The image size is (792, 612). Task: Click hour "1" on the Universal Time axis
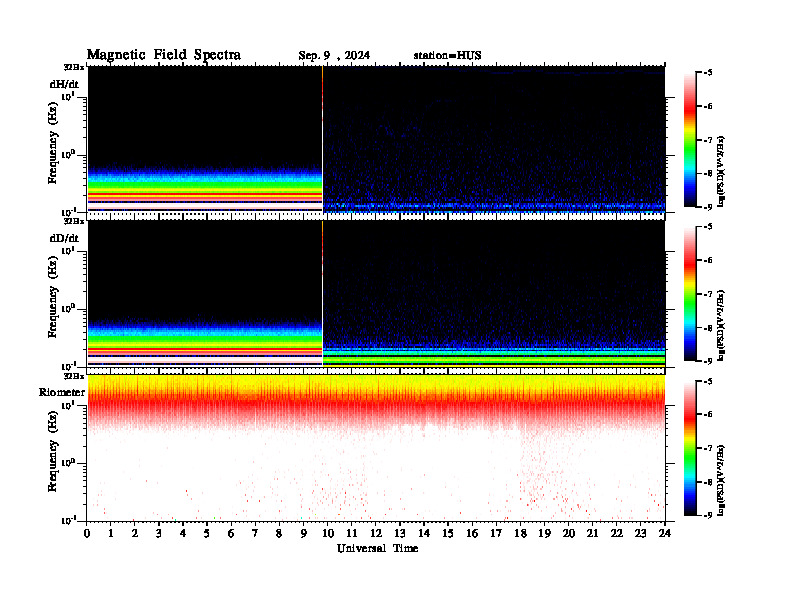[x=111, y=533]
